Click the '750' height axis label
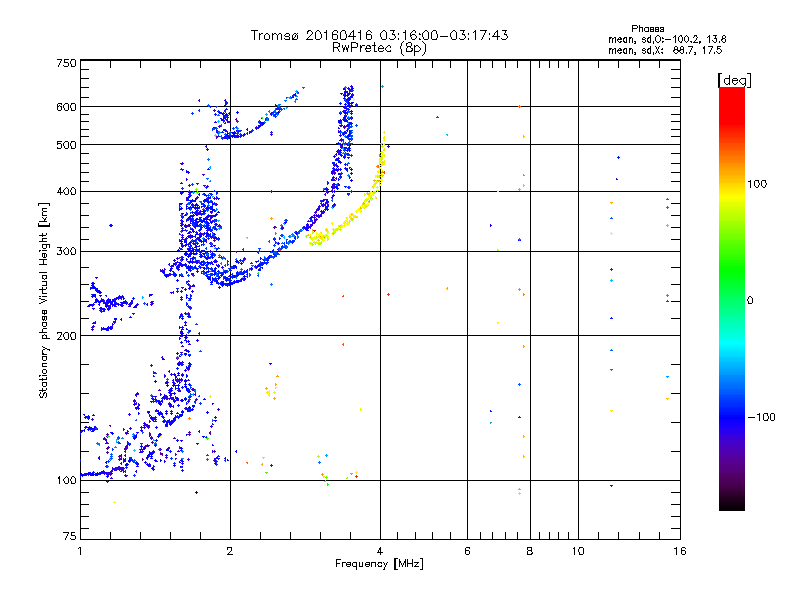The width and height of the screenshot is (800, 600). [x=67, y=63]
